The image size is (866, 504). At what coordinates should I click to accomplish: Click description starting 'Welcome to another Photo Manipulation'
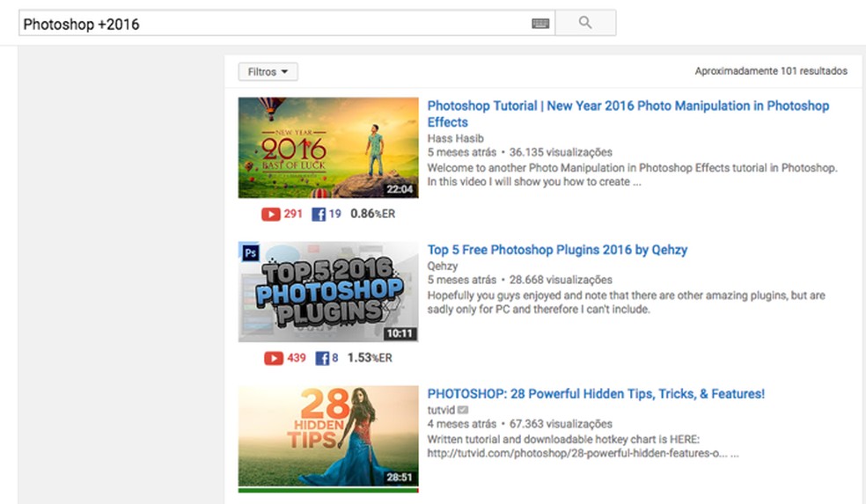[633, 175]
